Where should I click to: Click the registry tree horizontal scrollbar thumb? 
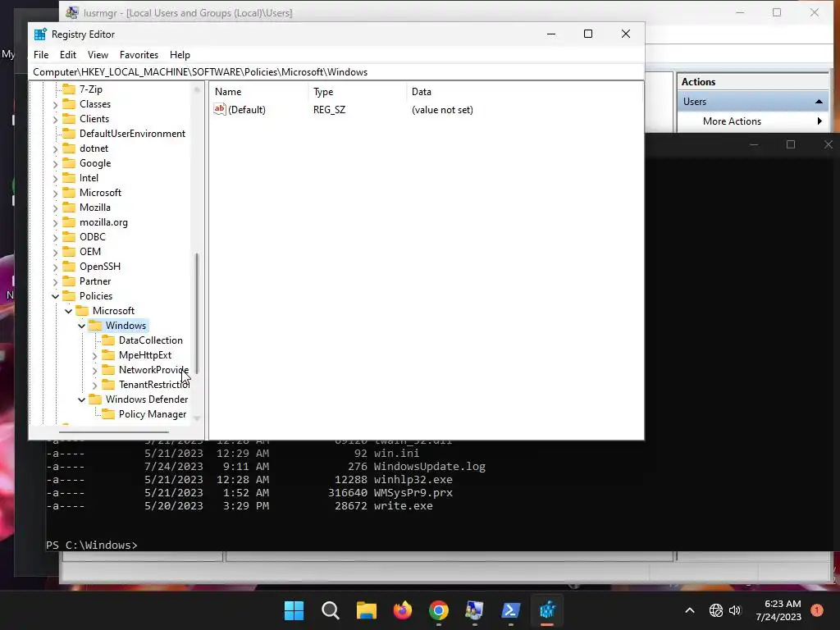point(113,431)
